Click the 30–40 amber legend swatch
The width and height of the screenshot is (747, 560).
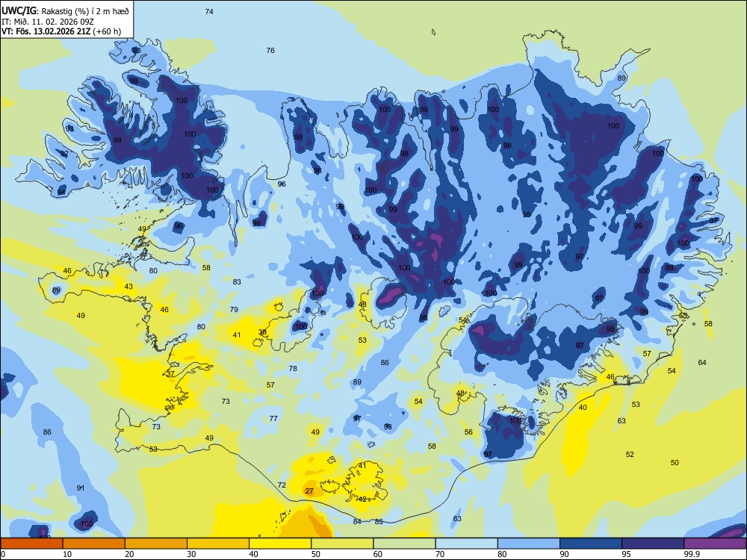pyautogui.click(x=218, y=544)
